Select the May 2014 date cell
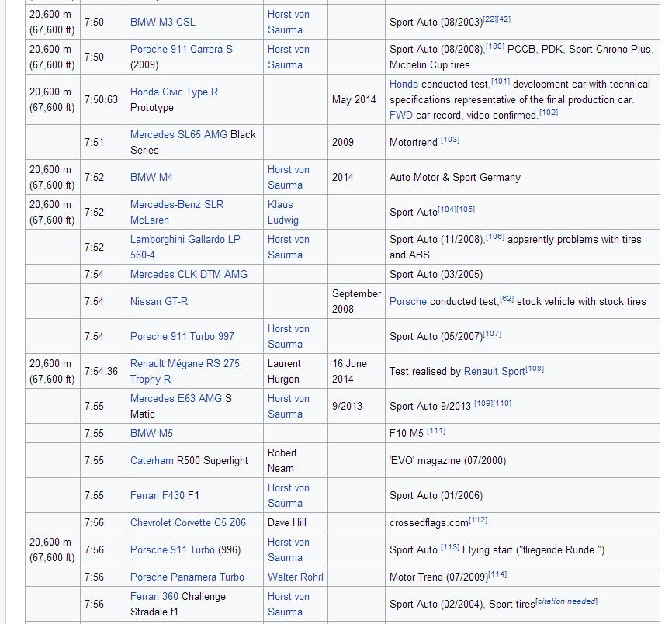This screenshot has width=672, height=624. pyautogui.click(x=356, y=99)
